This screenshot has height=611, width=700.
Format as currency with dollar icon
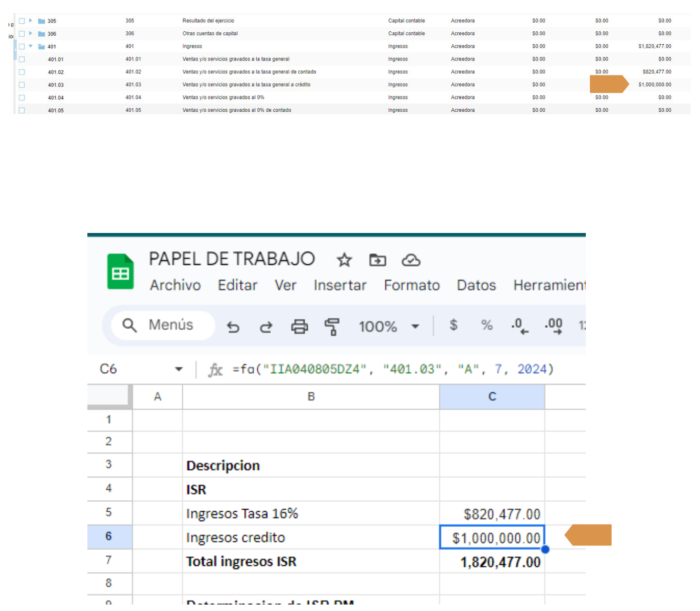pyautogui.click(x=453, y=325)
